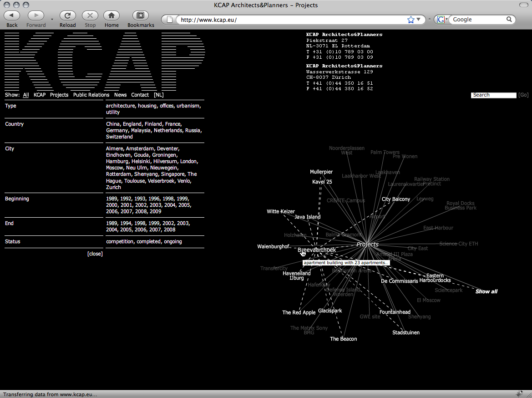Screen dimensions: 532x398
Task: Open the Bookmarks toolbar button
Action: (x=141, y=15)
